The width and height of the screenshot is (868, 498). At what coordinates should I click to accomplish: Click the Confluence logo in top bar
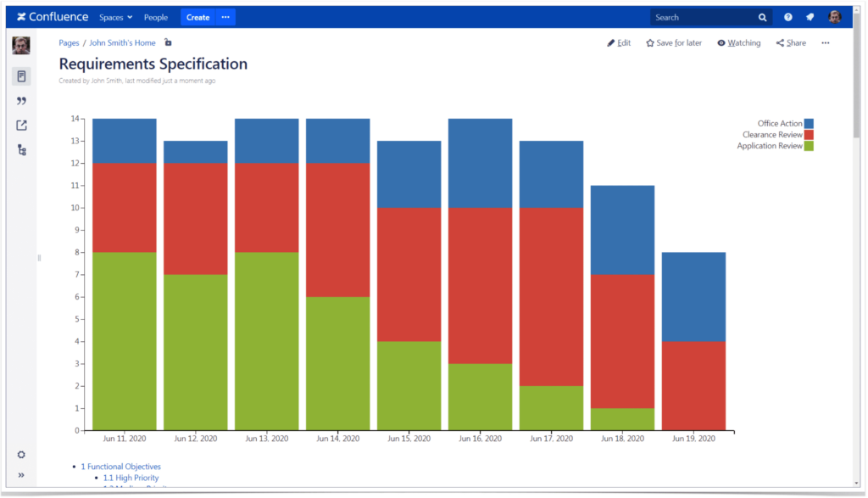tap(53, 16)
